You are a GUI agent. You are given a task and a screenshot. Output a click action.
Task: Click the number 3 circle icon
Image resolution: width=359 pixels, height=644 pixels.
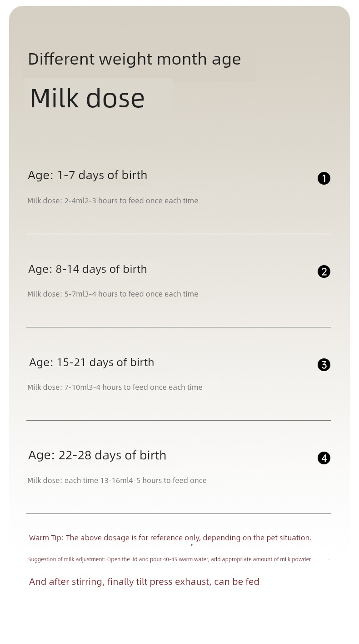(324, 365)
